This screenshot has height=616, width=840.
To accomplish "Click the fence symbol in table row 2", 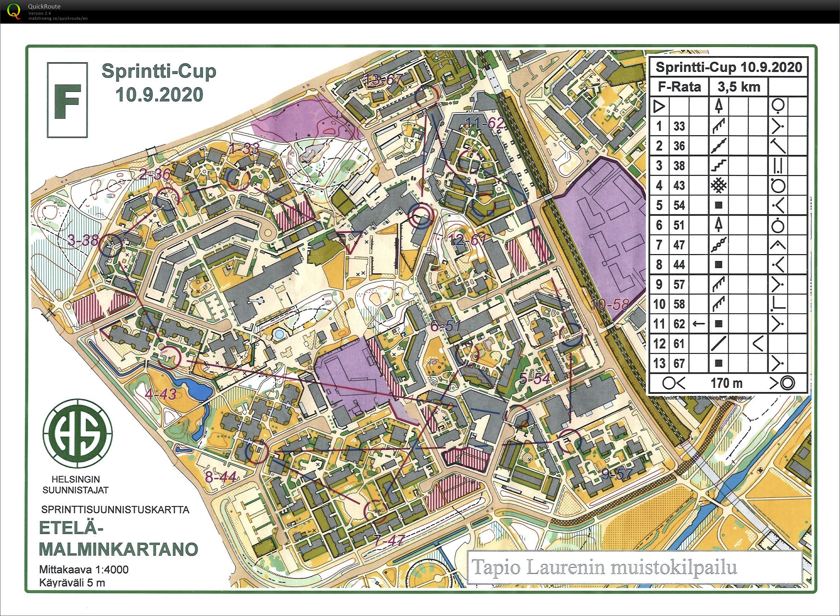I will (x=719, y=146).
